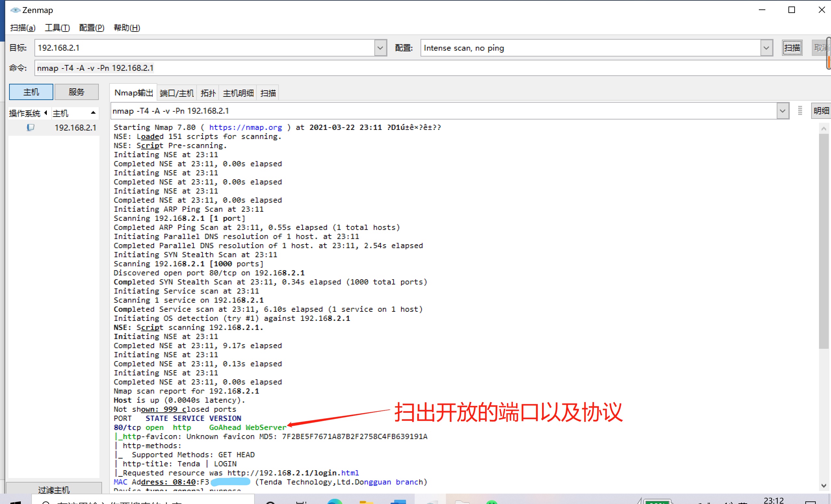
Task: Click 'Discovered open port 80/tcp' line
Action: point(209,273)
